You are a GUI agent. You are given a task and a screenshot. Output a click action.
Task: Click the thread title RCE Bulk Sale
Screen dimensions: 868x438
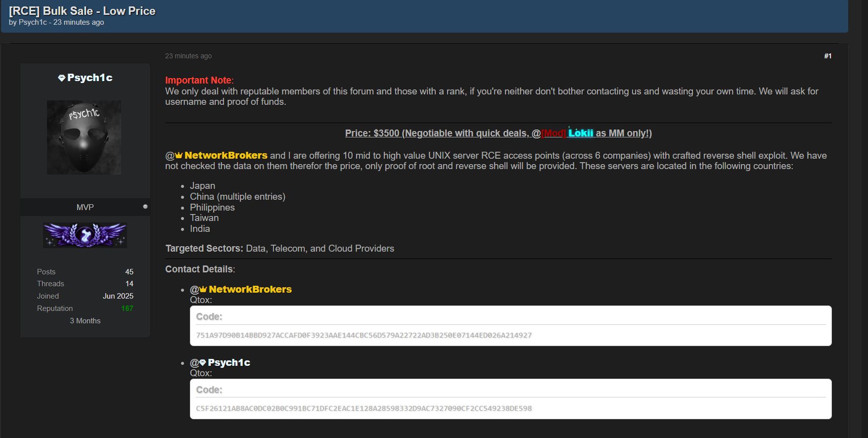tap(82, 11)
